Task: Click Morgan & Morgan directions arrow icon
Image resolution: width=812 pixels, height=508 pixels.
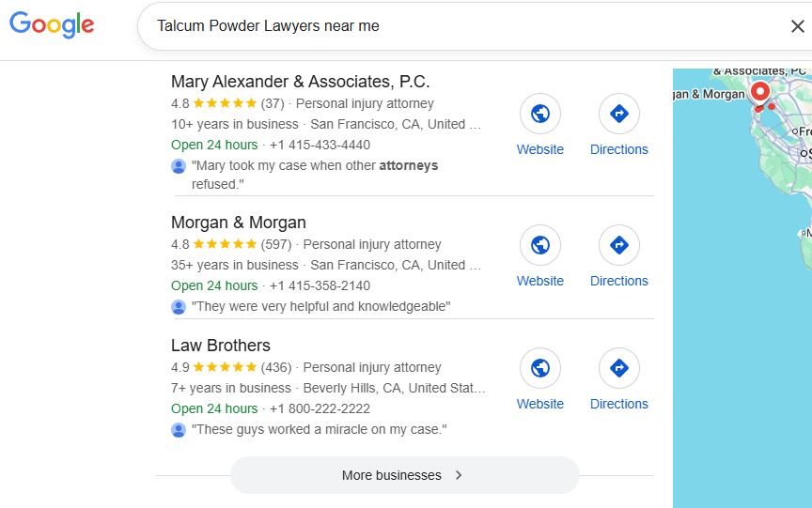Action: pos(619,245)
